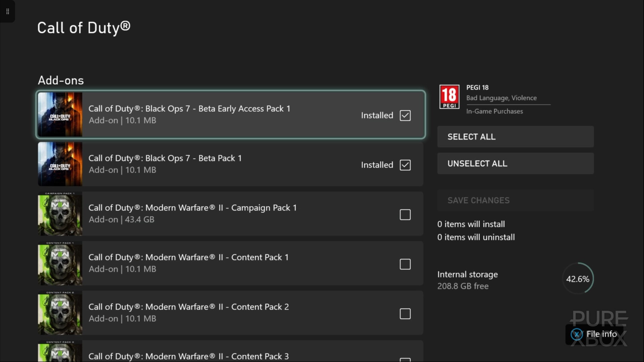This screenshot has height=362, width=644.
Task: Check Campaign Pack 1 install checkbox
Action: click(405, 215)
